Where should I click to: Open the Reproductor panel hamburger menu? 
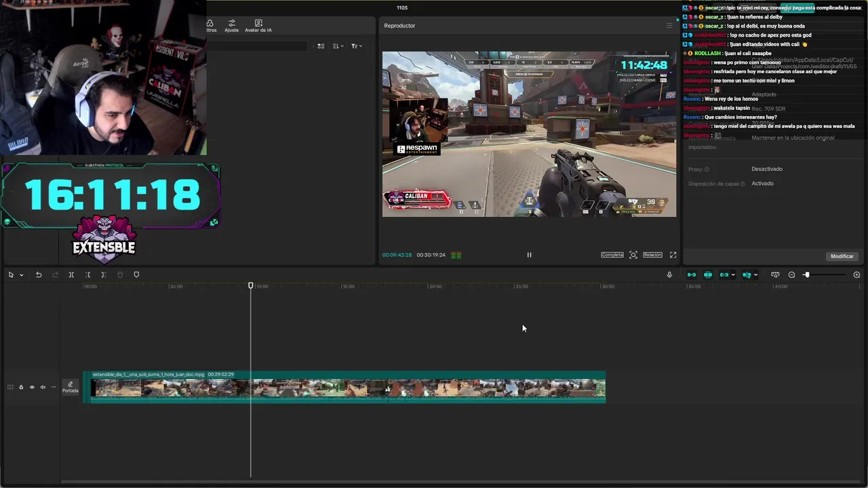pos(669,26)
